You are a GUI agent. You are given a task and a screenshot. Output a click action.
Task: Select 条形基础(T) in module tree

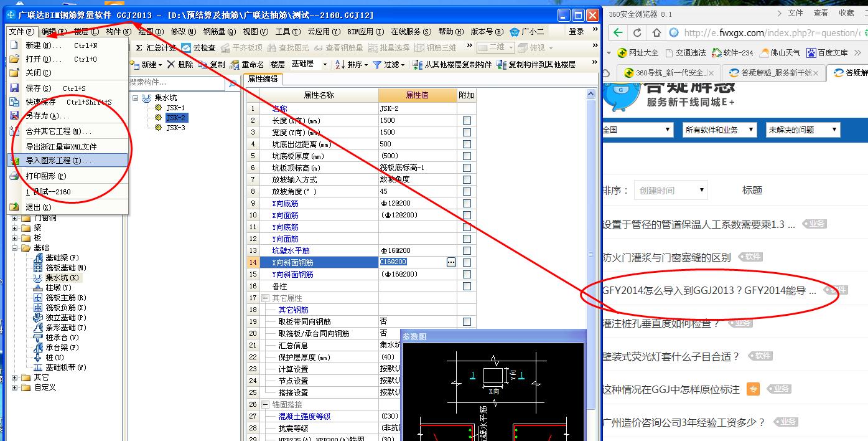click(x=66, y=328)
